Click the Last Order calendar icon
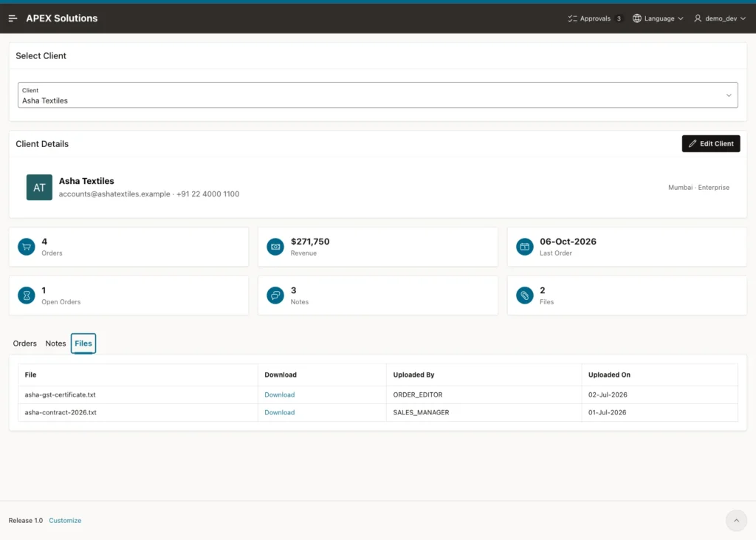756x540 pixels. (x=525, y=247)
